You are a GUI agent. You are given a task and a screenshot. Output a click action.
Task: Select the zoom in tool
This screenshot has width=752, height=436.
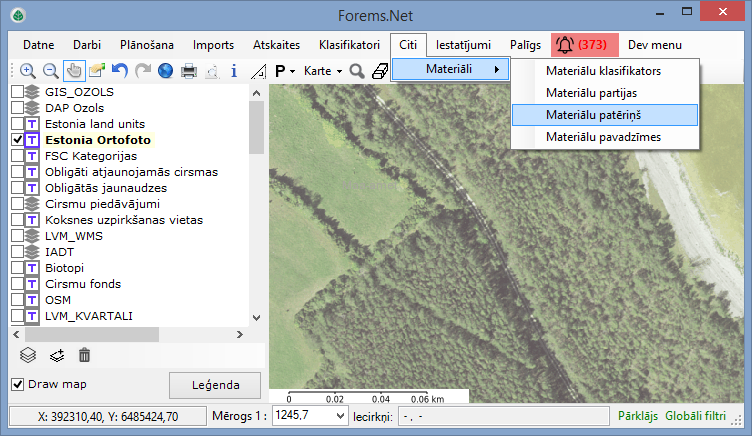pos(28,71)
